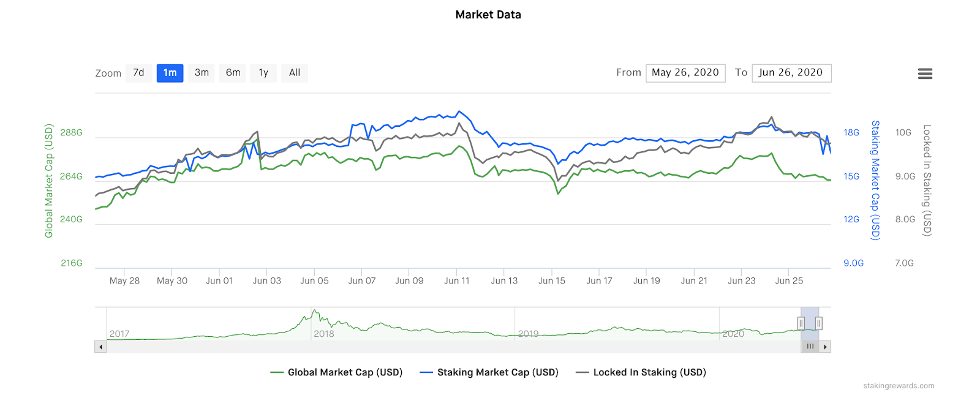Toggle Global Market Cap series visibility
The height and width of the screenshot is (406, 980).
[336, 372]
